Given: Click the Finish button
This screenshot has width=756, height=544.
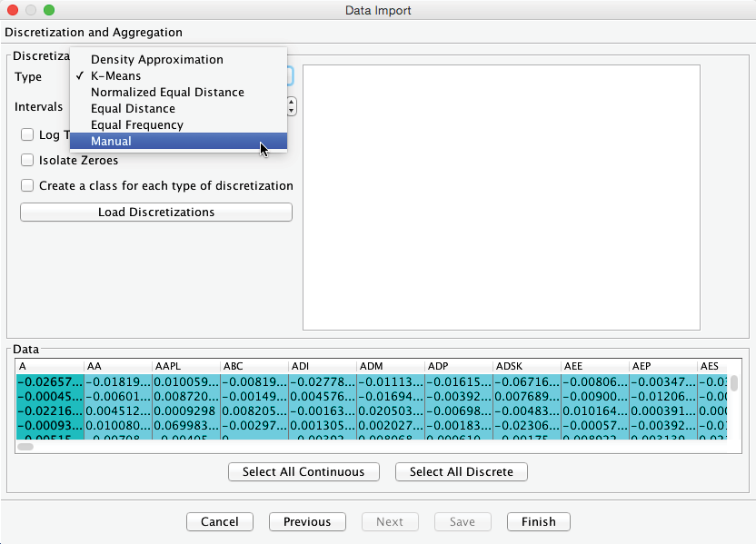Looking at the screenshot, I should [x=538, y=522].
